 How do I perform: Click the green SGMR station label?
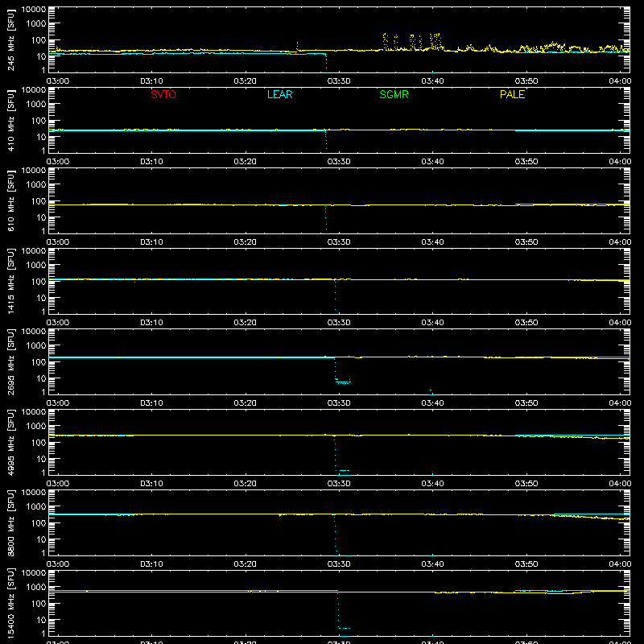(394, 94)
